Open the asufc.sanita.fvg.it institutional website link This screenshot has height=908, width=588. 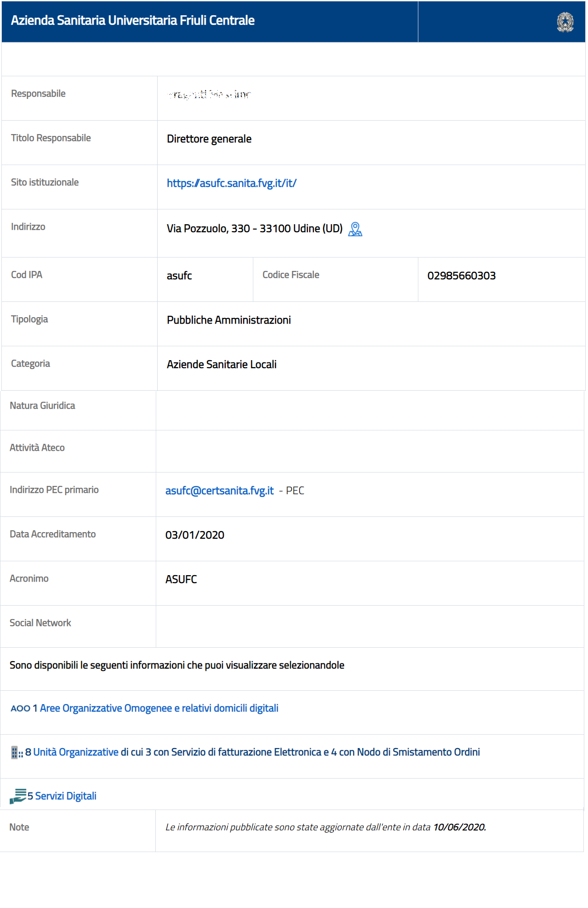[x=232, y=183]
